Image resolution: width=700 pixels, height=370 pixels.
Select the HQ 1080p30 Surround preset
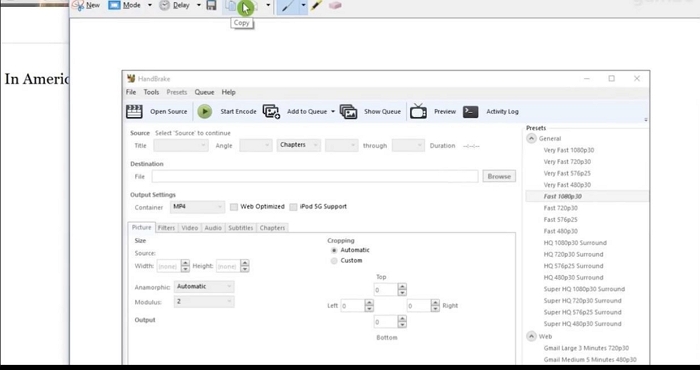tap(575, 243)
